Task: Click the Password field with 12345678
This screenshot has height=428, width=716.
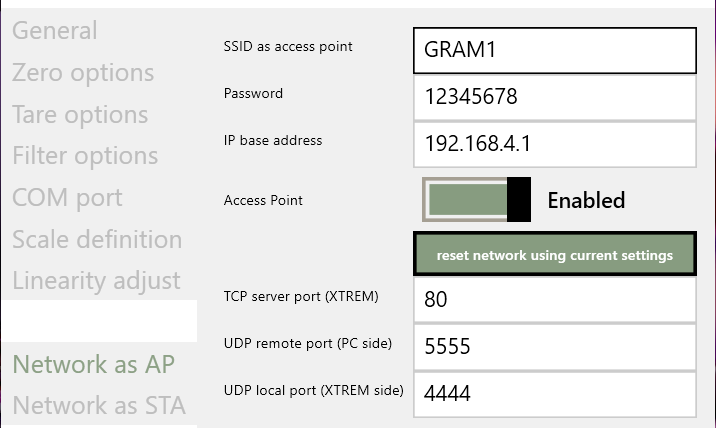Action: point(555,97)
